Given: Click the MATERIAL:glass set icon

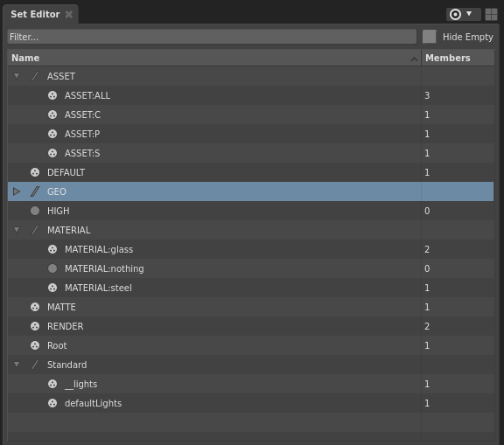Looking at the screenshot, I should [x=52, y=249].
